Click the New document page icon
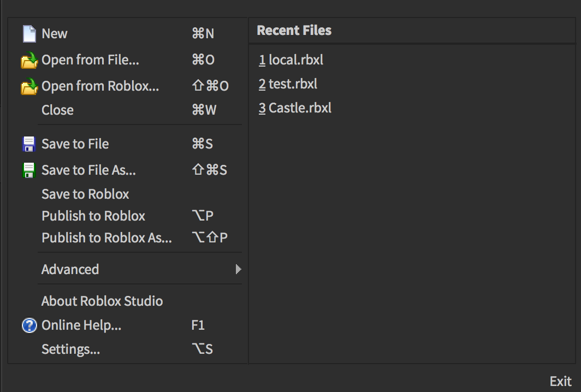 [x=29, y=34]
